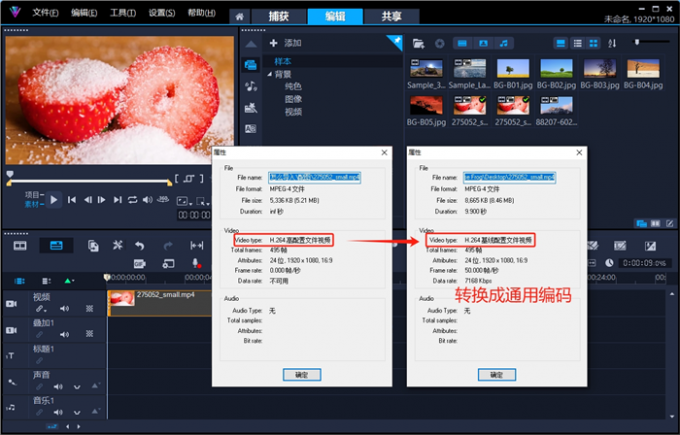
Task: Undo the last action
Action: [x=139, y=246]
